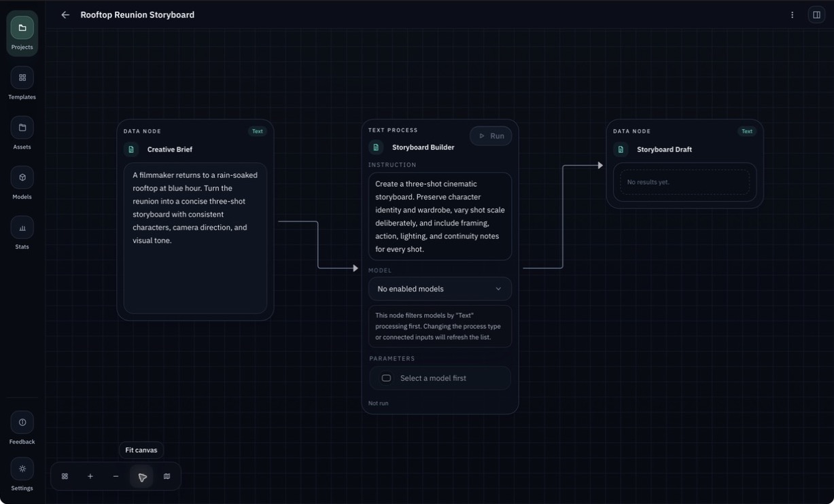
Task: Go back using the arrow beside project title
Action: tap(65, 15)
